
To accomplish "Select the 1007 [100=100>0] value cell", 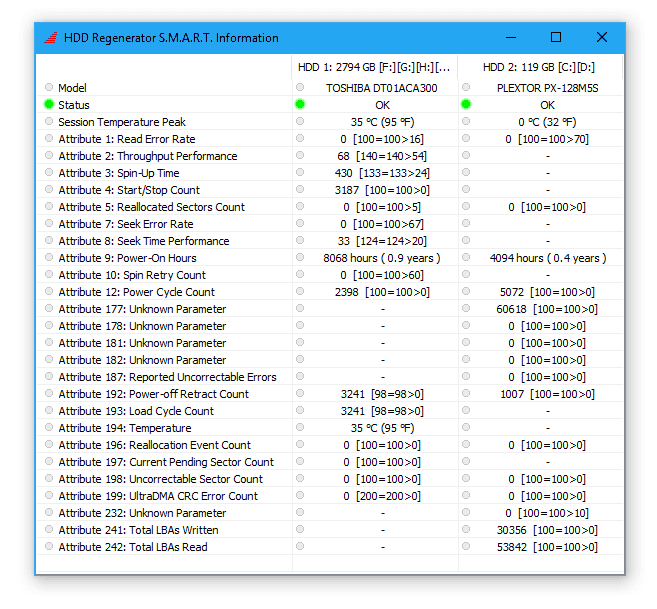I will click(547, 394).
